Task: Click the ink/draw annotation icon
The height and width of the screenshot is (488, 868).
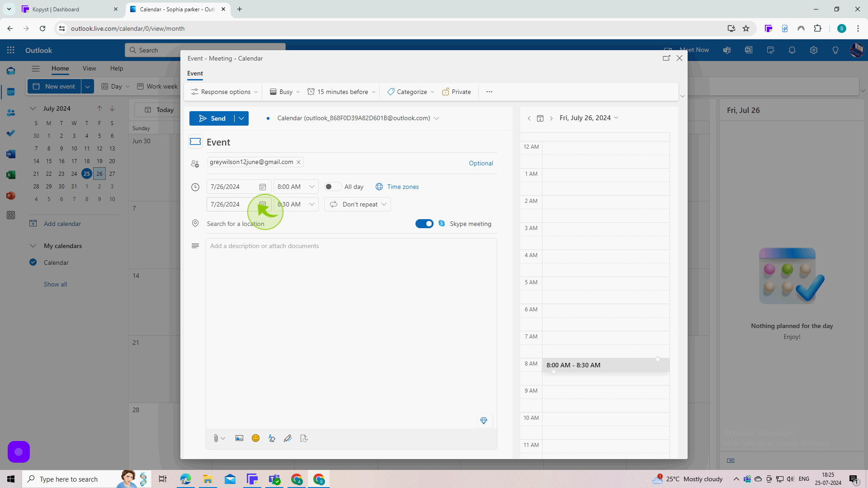Action: point(288,438)
